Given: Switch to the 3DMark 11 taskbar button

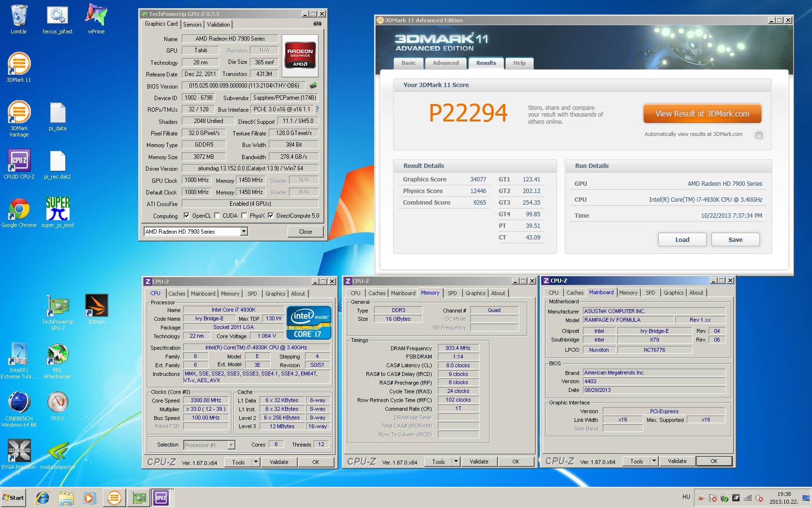Looking at the screenshot, I should click(115, 497).
